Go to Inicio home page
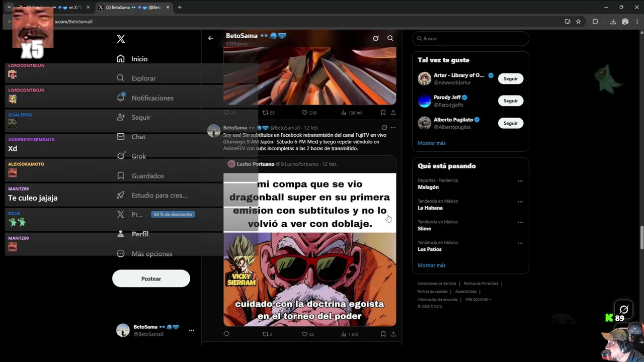Viewport: 644px width, 362px height. tap(132, 59)
